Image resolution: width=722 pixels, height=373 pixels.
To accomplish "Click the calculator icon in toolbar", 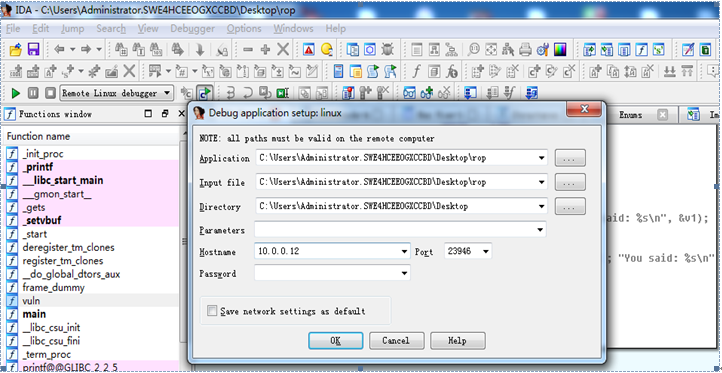I will click(338, 71).
